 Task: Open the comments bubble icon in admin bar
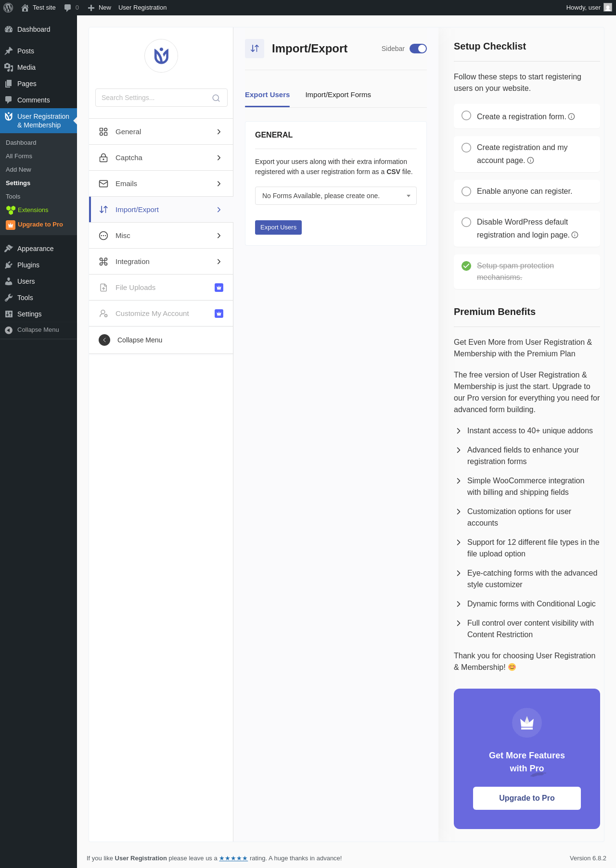[x=67, y=8]
